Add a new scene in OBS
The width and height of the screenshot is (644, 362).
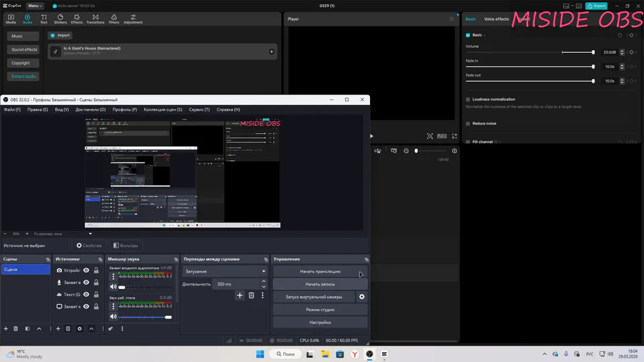pos(6,329)
